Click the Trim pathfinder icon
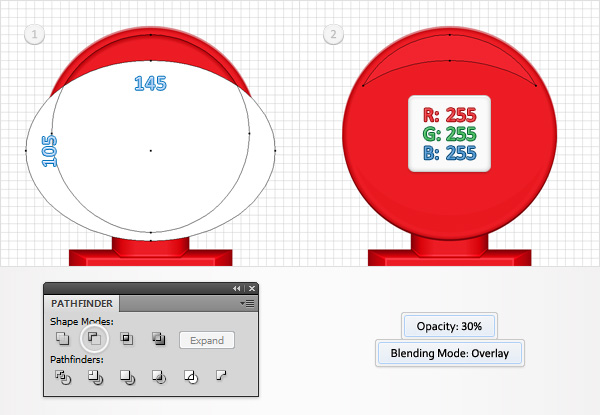This screenshot has width=600, height=415. pos(95,378)
